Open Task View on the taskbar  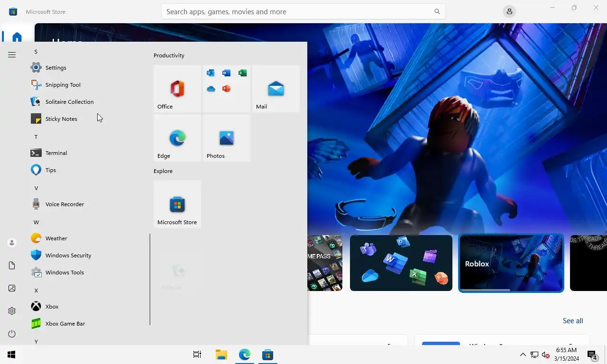click(x=197, y=355)
